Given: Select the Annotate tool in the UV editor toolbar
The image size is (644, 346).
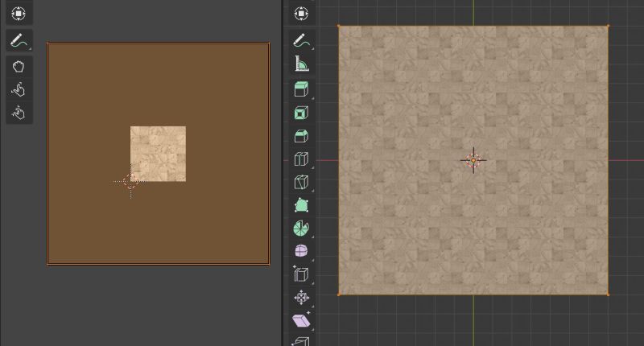Looking at the screenshot, I should tap(19, 40).
